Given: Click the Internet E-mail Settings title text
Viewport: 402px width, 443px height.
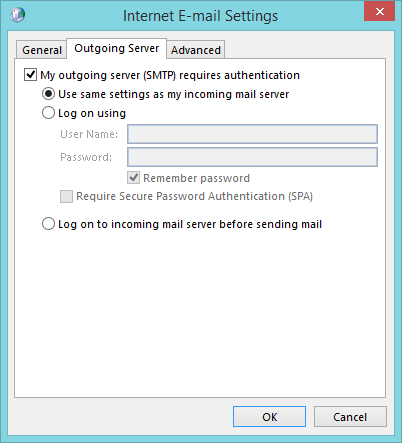Looking at the screenshot, I should [200, 16].
